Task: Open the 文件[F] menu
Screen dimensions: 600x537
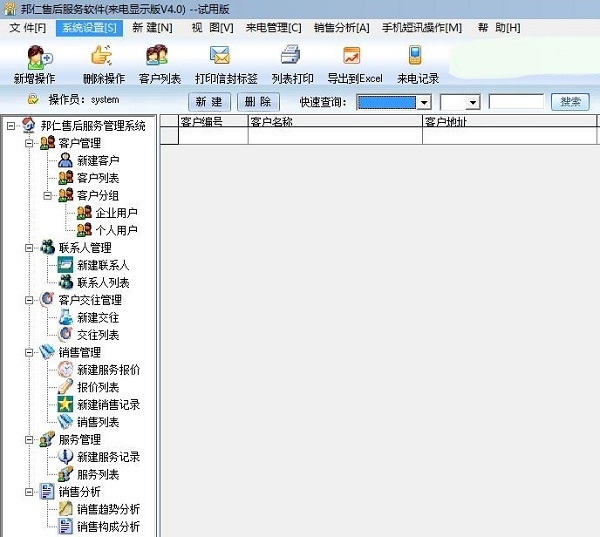Action: 27,28
